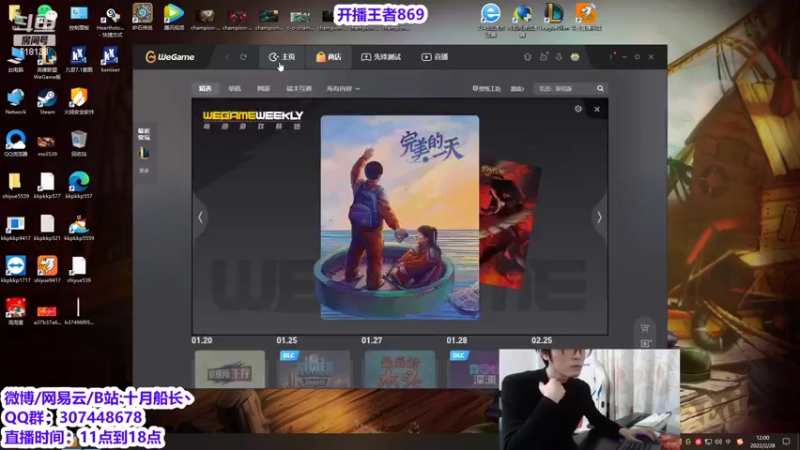Open the kkpkkp577 file shortcut

(x=47, y=185)
